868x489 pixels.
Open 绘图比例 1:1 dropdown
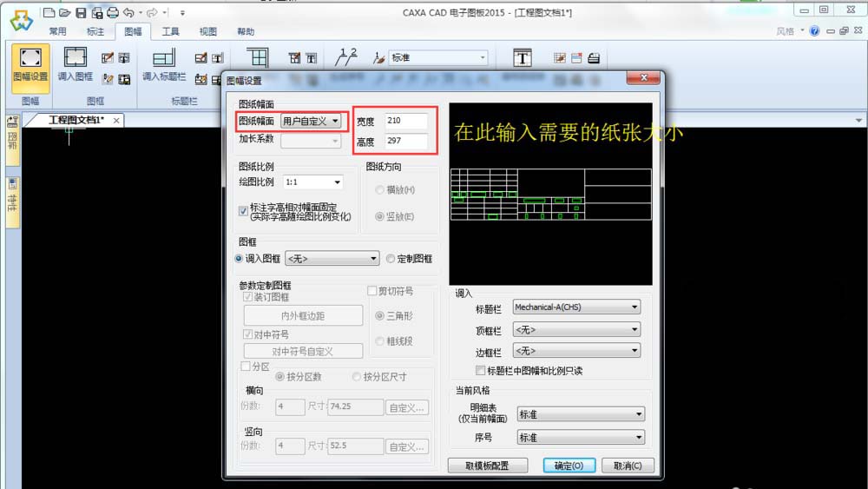coord(312,182)
